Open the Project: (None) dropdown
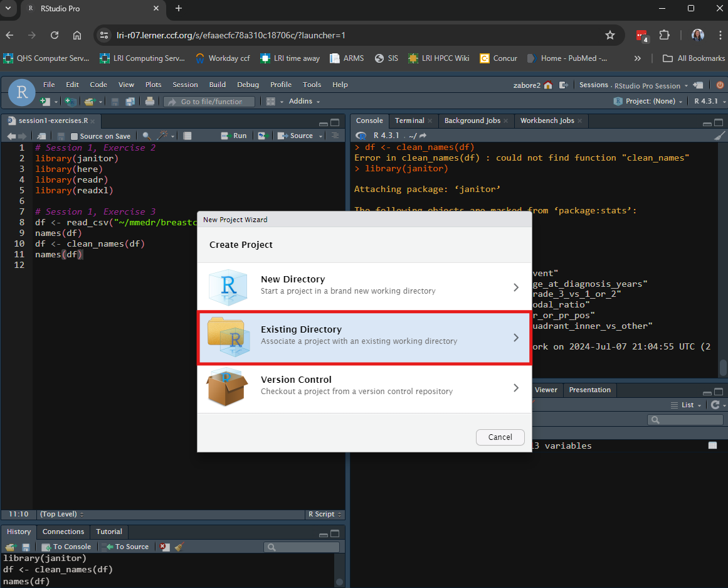 coord(648,101)
